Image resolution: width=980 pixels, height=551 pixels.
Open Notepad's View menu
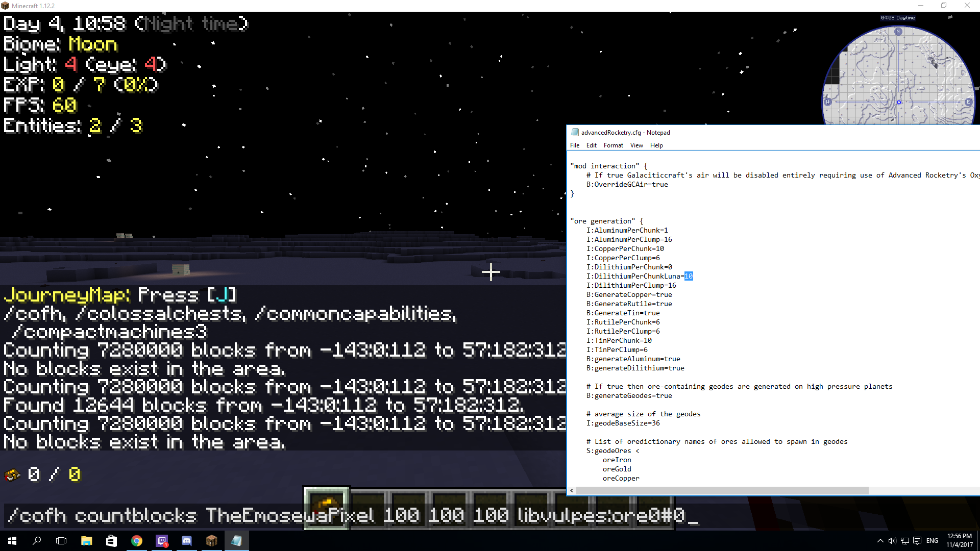(636, 145)
